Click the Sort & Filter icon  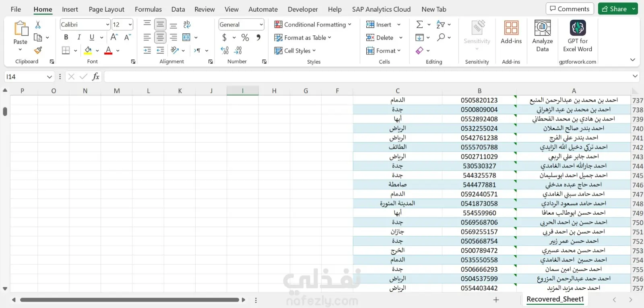click(x=441, y=25)
